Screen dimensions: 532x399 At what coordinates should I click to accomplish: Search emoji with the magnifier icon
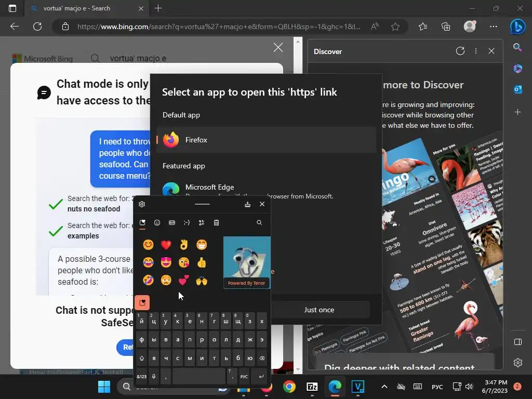pos(259,222)
